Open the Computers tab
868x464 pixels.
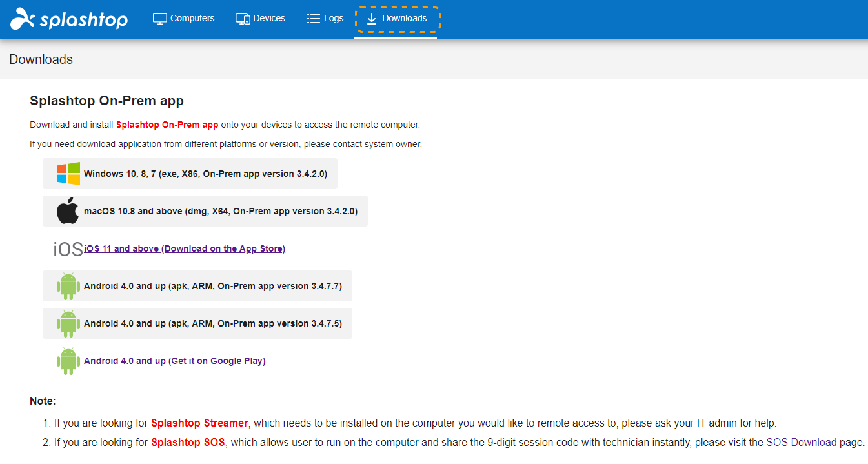click(183, 19)
